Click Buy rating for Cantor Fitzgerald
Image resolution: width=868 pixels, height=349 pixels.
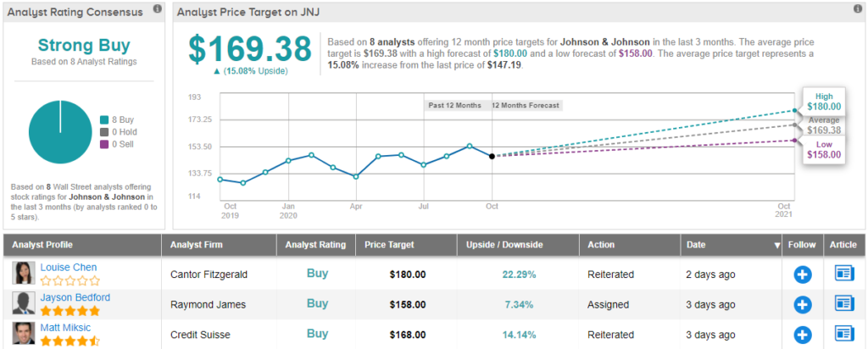point(317,274)
